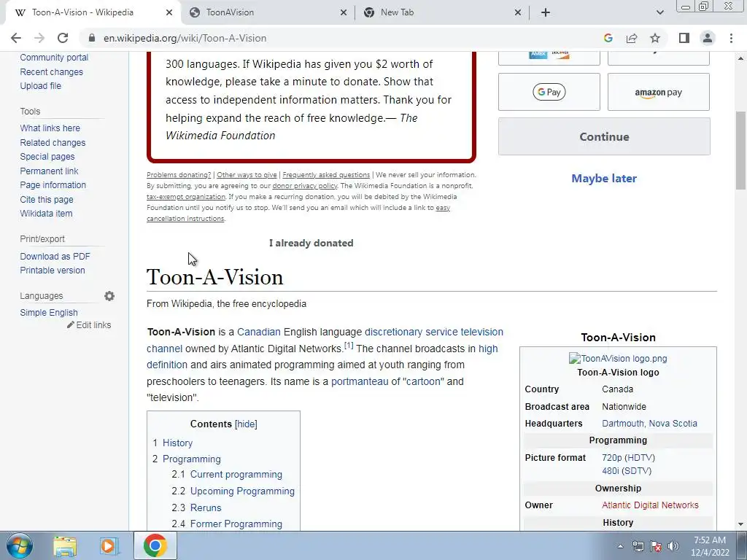Open Related changes link
Viewport: 747px width, 560px height.
tap(53, 142)
